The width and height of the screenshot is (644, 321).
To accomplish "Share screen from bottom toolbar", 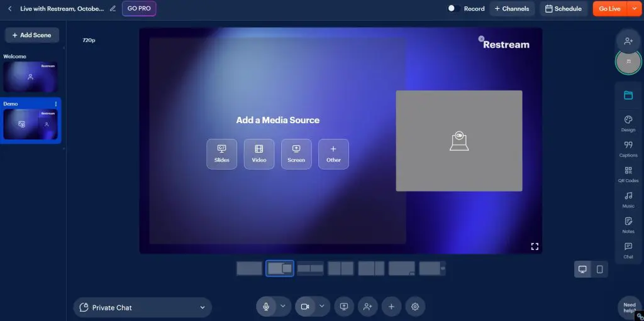I will (344, 307).
